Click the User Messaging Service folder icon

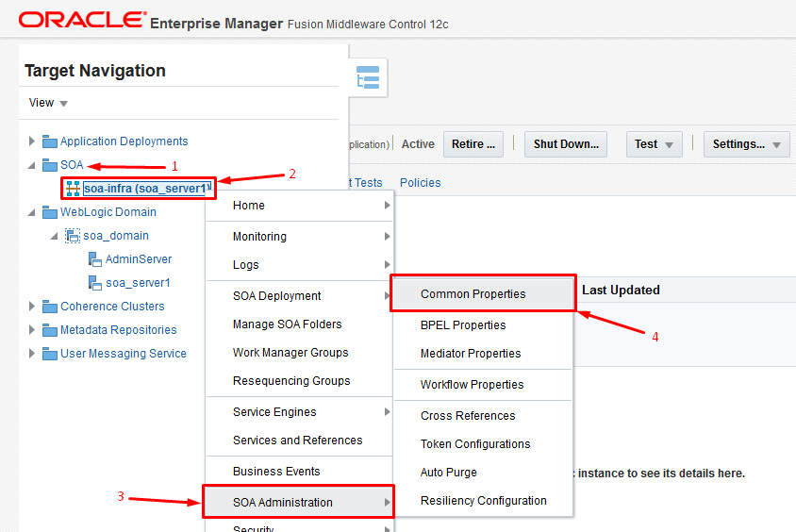tap(49, 354)
